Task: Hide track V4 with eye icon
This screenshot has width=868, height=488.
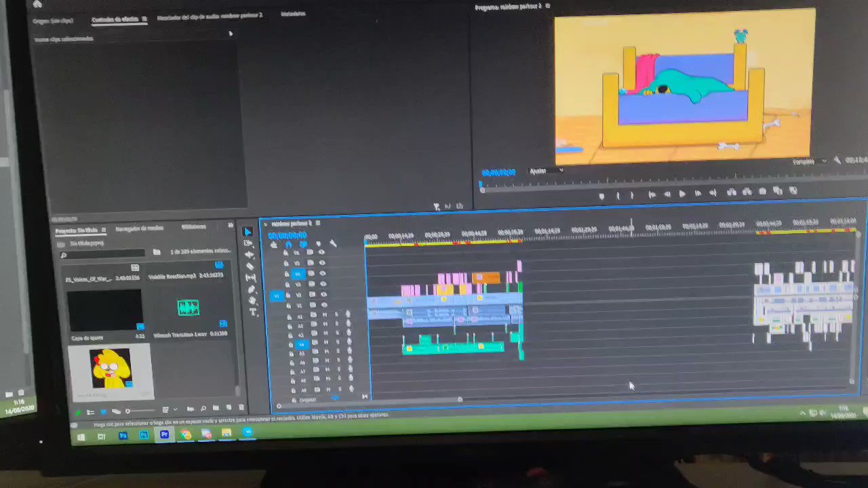Action: pos(322,273)
